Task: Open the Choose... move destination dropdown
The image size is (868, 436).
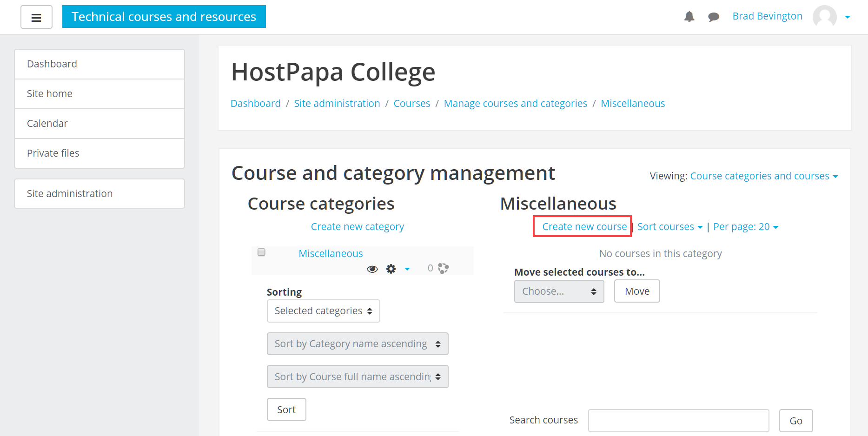Action: click(559, 291)
